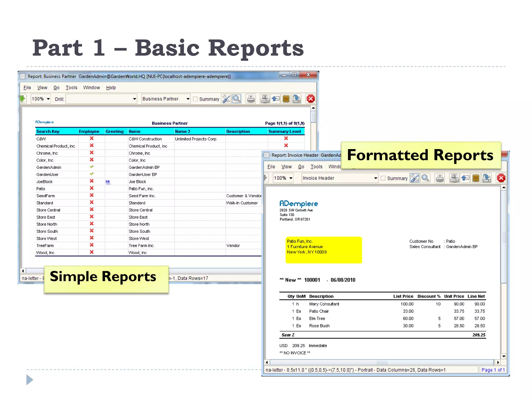
Task: Open Tools menu in Business Partner window
Action: coord(71,88)
